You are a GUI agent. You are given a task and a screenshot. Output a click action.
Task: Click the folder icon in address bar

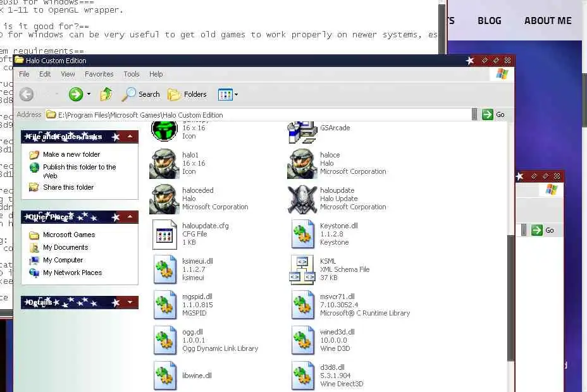51,115
